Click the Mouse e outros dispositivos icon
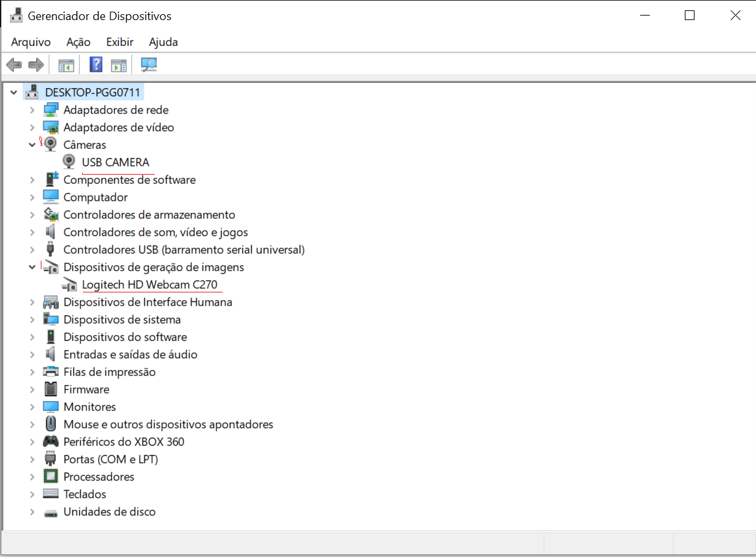This screenshot has height=559, width=756. (x=50, y=424)
